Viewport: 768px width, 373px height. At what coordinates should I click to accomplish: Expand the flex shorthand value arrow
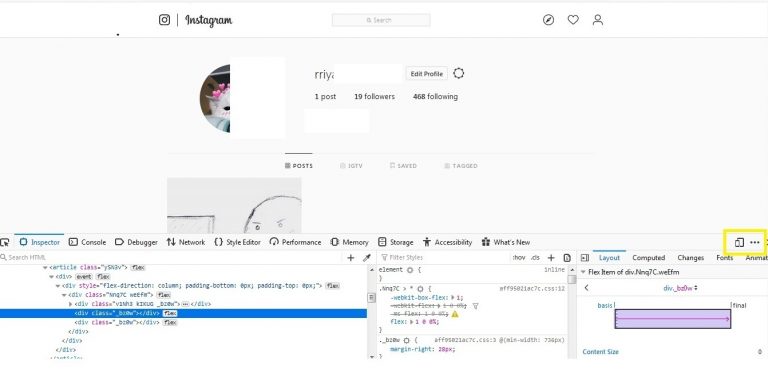pos(412,322)
